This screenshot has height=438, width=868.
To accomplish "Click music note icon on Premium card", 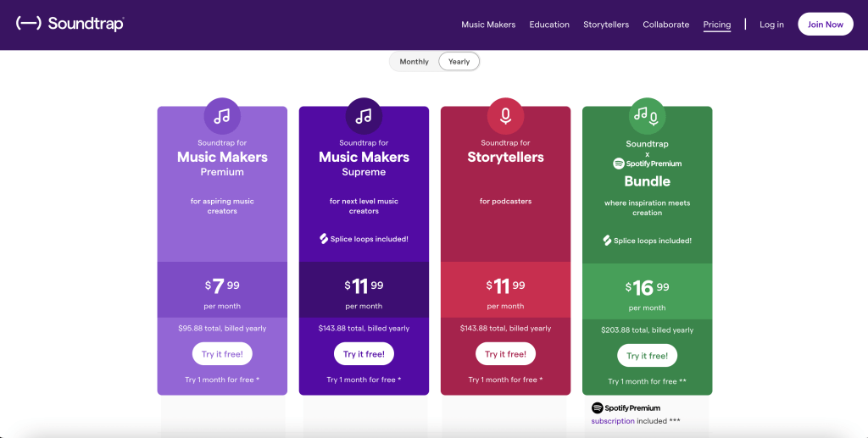I will [x=222, y=116].
